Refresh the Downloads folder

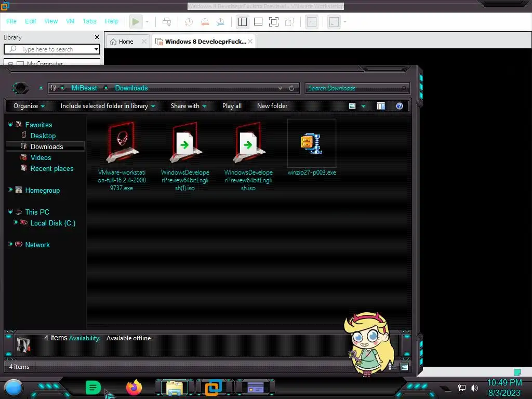point(291,88)
